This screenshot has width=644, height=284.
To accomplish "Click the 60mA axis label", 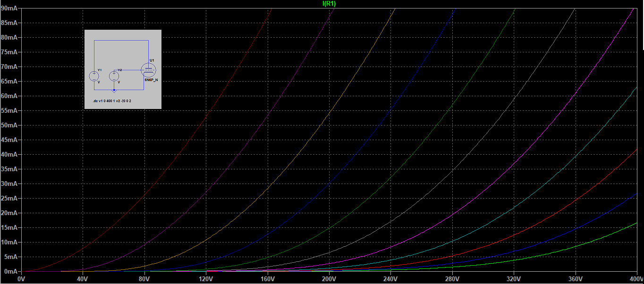I will [9, 96].
